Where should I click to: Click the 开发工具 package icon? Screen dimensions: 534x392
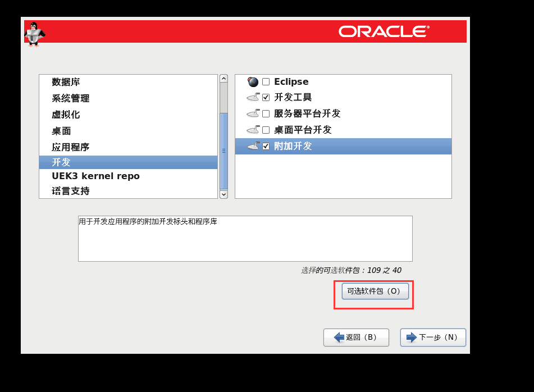click(253, 98)
